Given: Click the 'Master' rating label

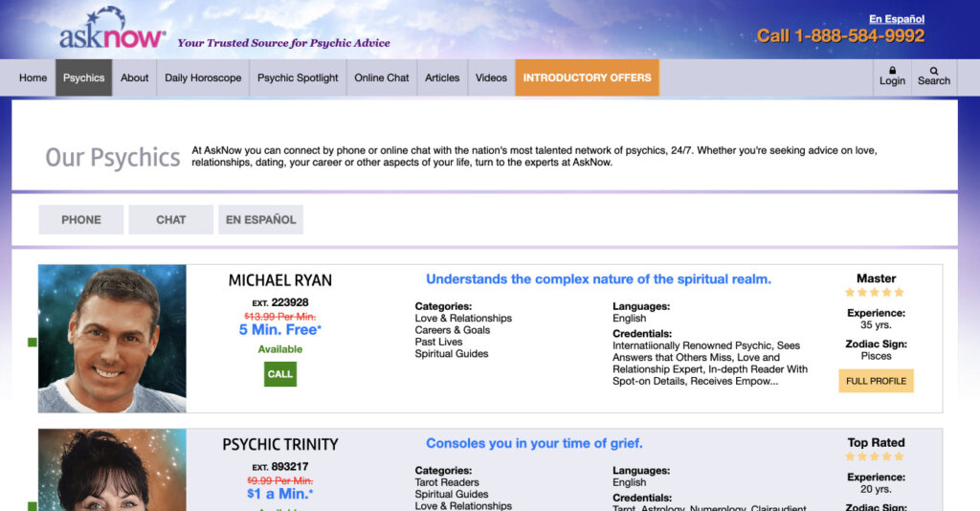Looking at the screenshot, I should tap(876, 278).
